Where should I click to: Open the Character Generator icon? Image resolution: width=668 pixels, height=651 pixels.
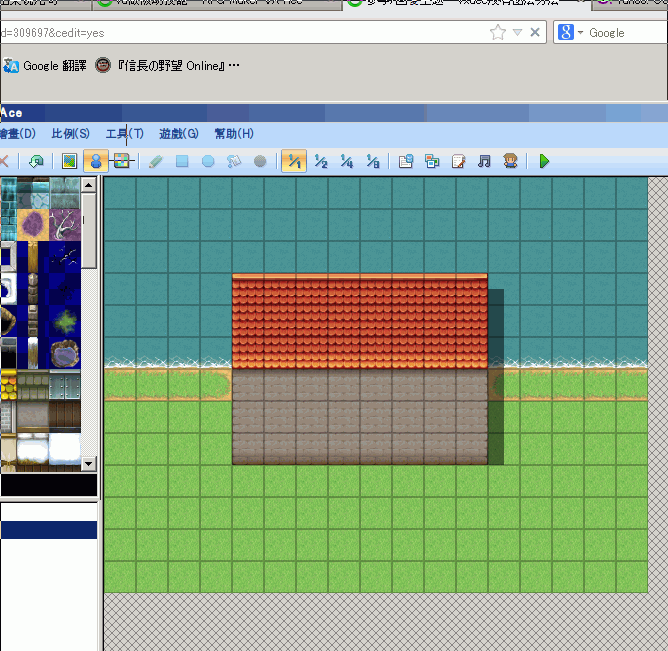pos(510,161)
